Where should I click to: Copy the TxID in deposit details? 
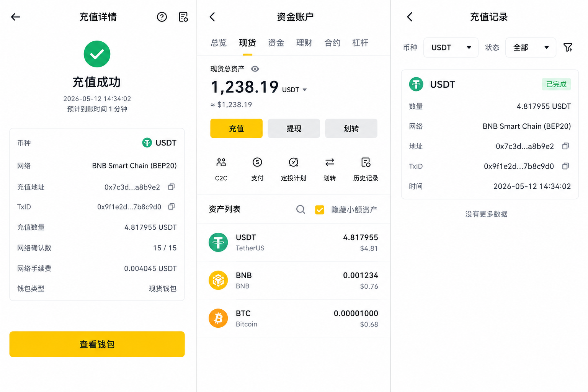click(171, 207)
